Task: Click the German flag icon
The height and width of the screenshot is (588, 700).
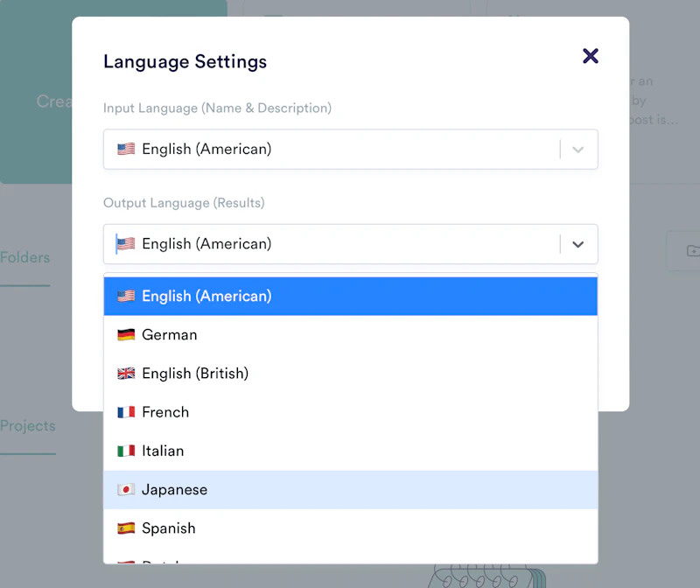Action: (x=126, y=335)
